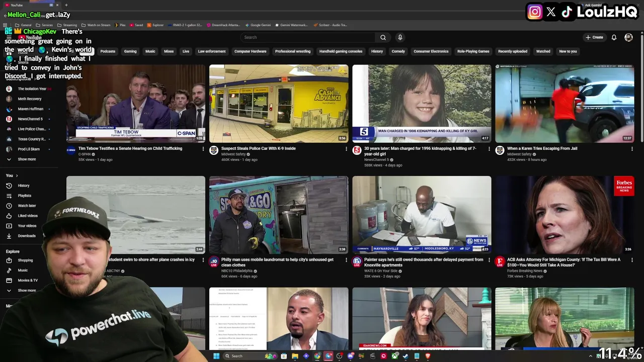Click the Create button

(x=594, y=37)
